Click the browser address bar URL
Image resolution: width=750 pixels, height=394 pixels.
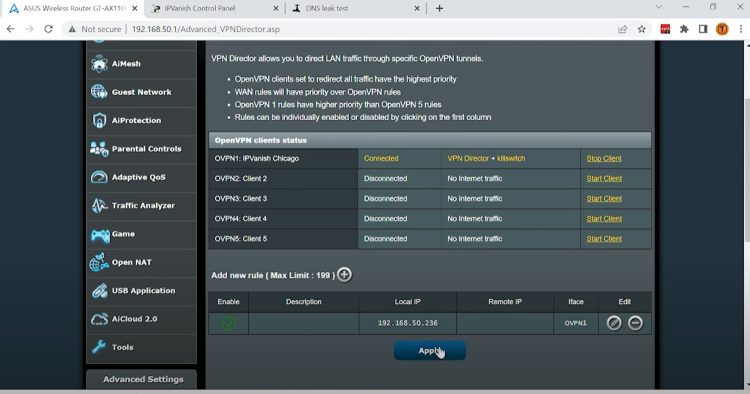coord(206,29)
